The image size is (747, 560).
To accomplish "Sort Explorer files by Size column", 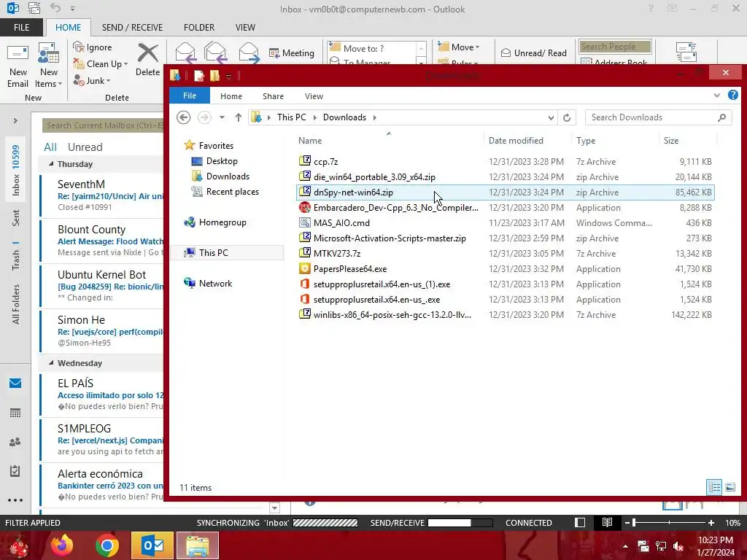I will (x=671, y=141).
